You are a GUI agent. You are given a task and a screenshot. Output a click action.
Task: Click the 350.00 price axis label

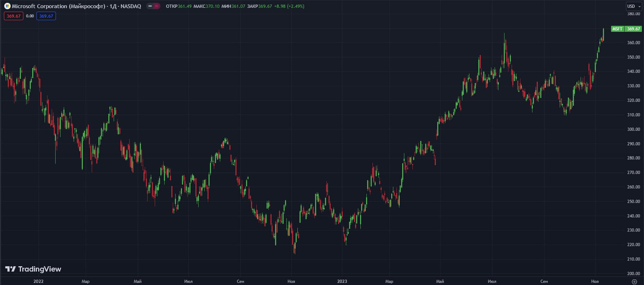[x=633, y=57]
